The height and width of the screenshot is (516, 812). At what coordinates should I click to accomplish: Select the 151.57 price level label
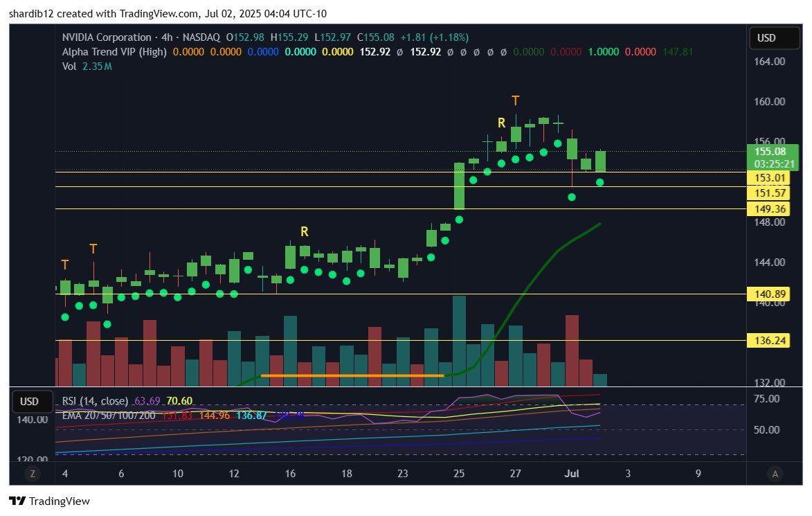pyautogui.click(x=768, y=193)
